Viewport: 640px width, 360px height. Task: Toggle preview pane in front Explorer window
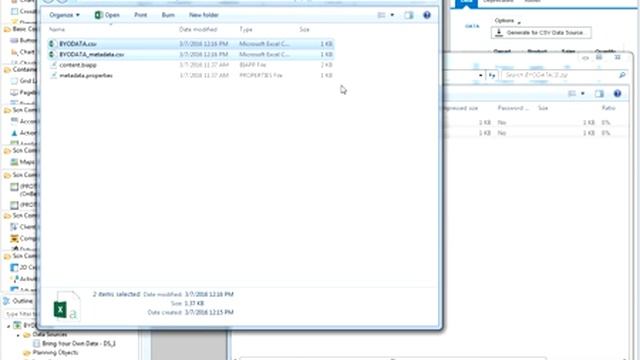409,15
